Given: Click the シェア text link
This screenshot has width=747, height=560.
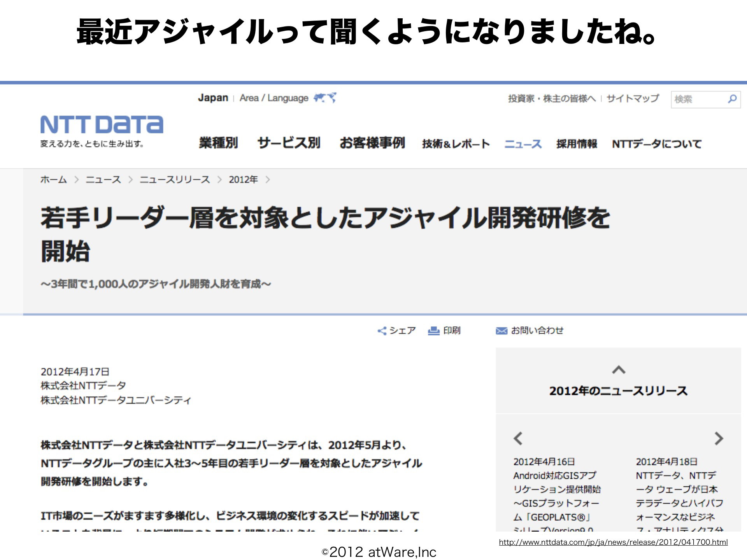Looking at the screenshot, I should 403,331.
